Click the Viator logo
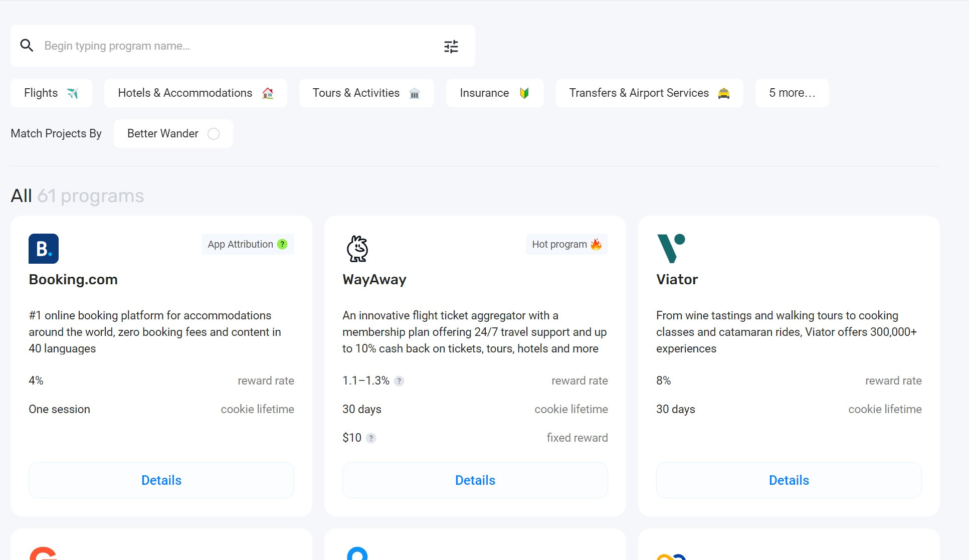This screenshot has height=560, width=969. click(x=671, y=249)
